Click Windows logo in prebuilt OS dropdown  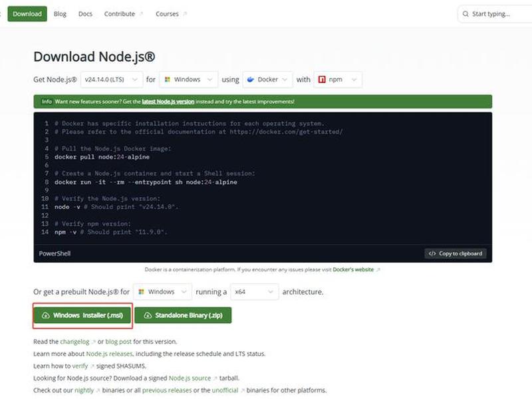tap(142, 292)
